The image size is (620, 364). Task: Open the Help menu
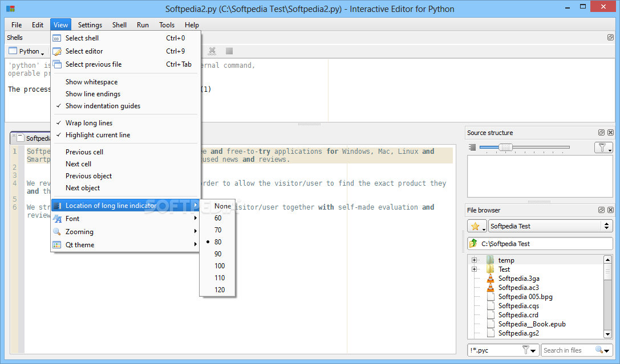pos(192,25)
